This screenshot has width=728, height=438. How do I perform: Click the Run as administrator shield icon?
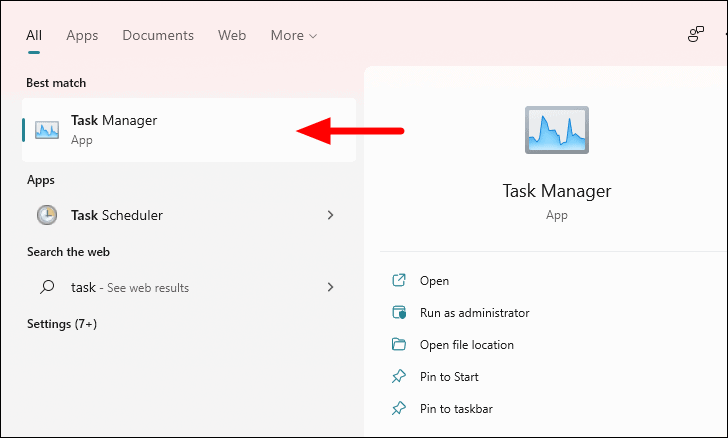[399, 313]
